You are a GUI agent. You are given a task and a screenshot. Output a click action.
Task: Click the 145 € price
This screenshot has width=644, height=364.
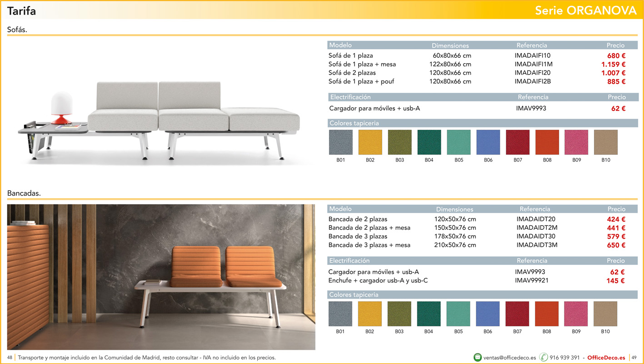pyautogui.click(x=615, y=281)
